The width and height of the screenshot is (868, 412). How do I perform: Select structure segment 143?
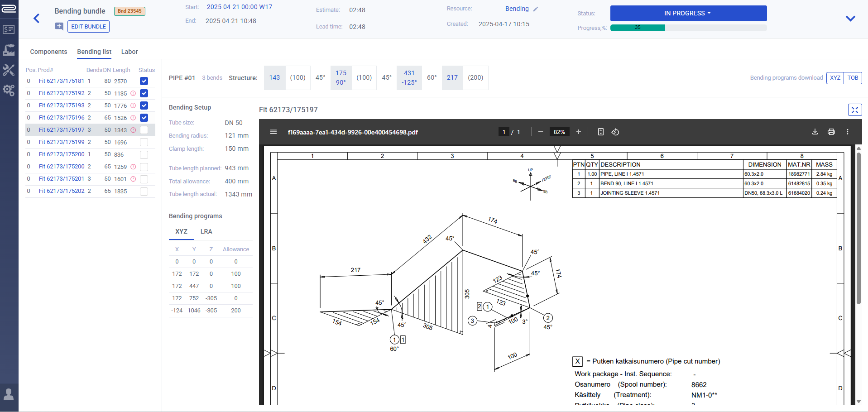click(274, 78)
